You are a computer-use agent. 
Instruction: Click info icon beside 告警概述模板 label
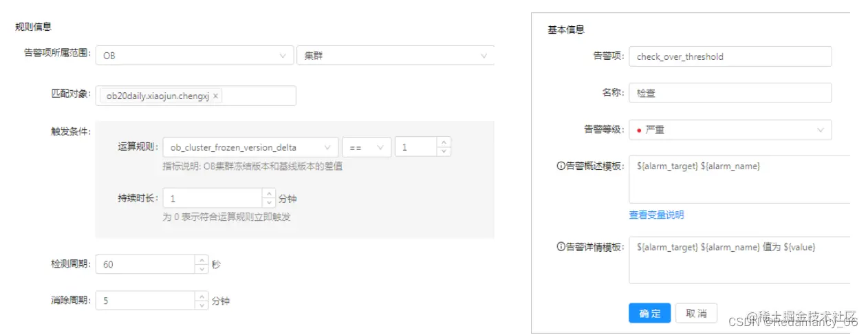561,166
